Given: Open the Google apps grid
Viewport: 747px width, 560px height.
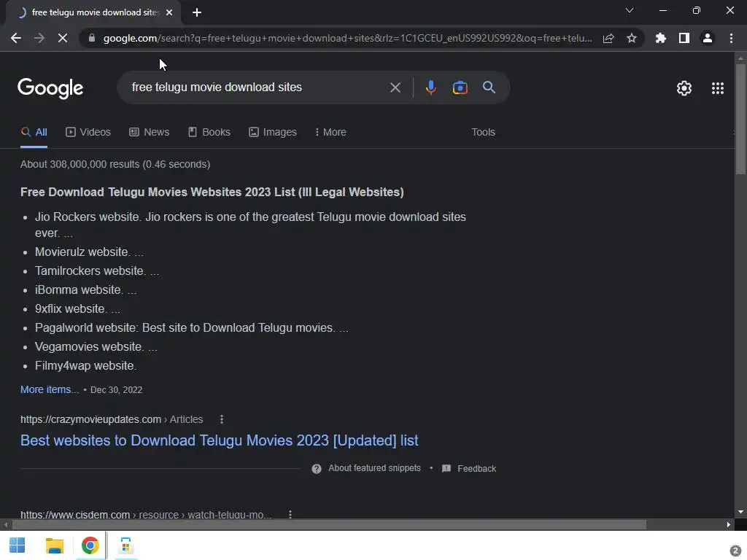Looking at the screenshot, I should [x=718, y=88].
